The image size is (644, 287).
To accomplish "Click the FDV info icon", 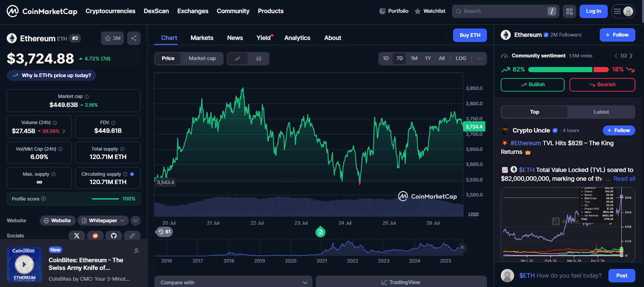I will coord(113,123).
